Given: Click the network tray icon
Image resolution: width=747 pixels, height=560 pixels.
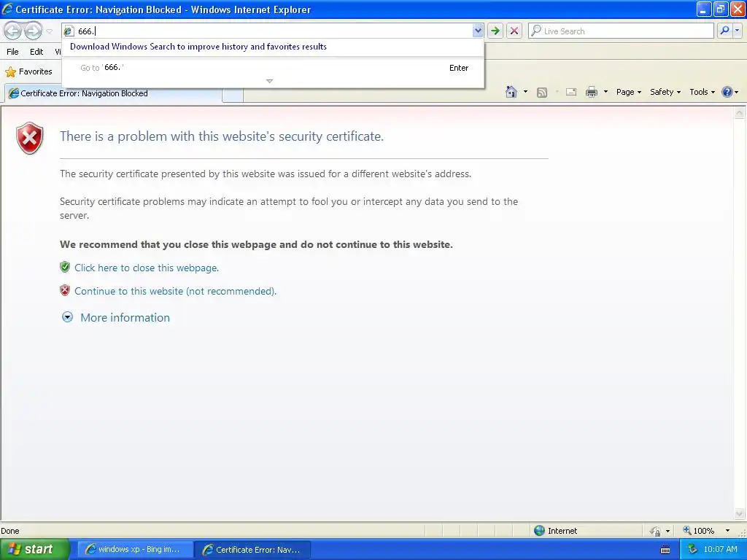Looking at the screenshot, I should (x=692, y=550).
